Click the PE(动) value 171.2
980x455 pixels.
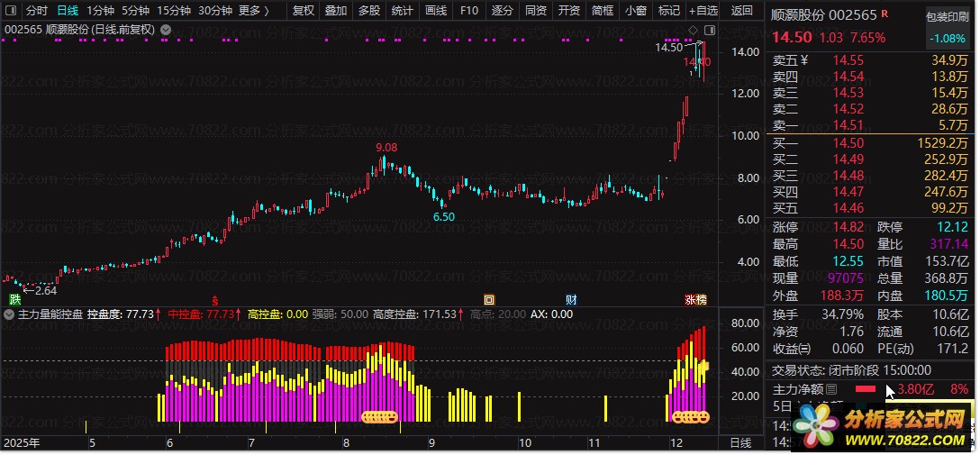(x=952, y=348)
